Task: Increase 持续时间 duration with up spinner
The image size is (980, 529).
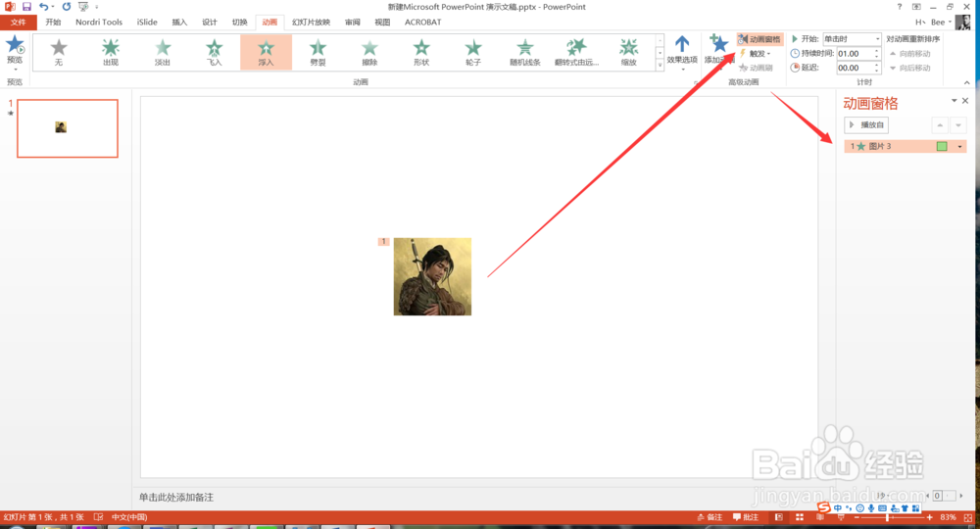Action: (x=876, y=51)
